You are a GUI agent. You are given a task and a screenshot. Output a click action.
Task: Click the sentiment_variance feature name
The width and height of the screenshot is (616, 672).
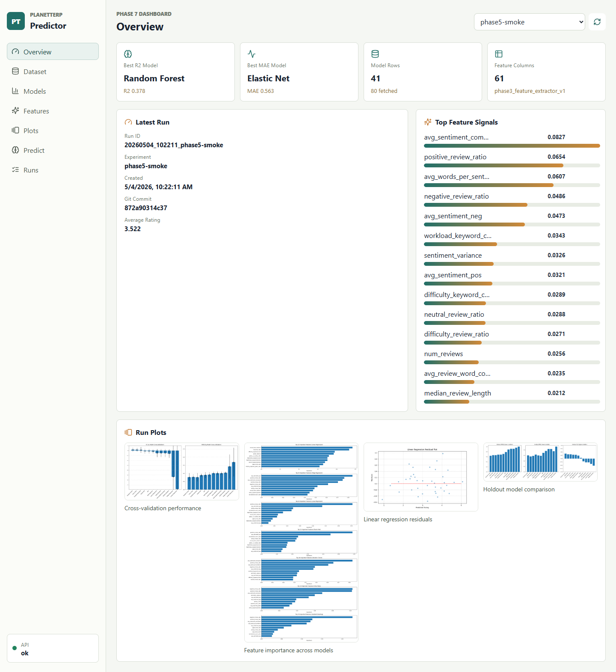coord(453,255)
